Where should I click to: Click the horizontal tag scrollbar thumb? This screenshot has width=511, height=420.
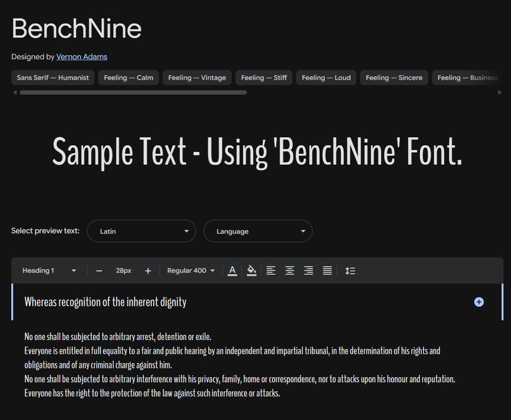tap(133, 92)
